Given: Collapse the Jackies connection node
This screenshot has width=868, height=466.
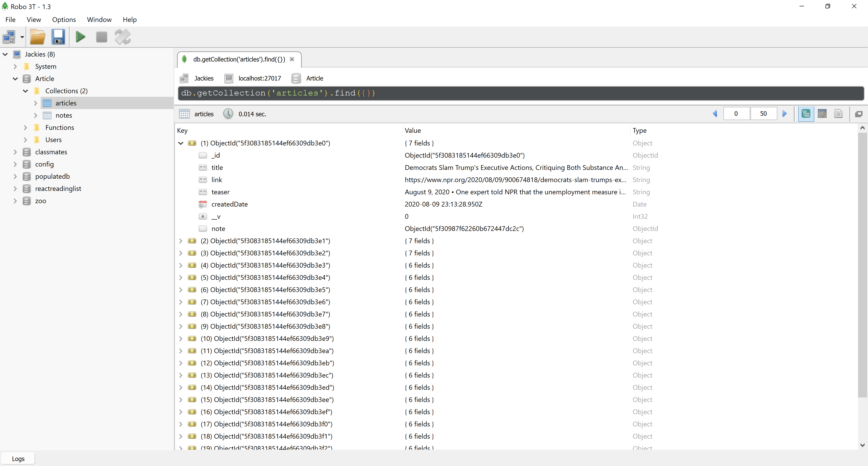Looking at the screenshot, I should click(5, 54).
